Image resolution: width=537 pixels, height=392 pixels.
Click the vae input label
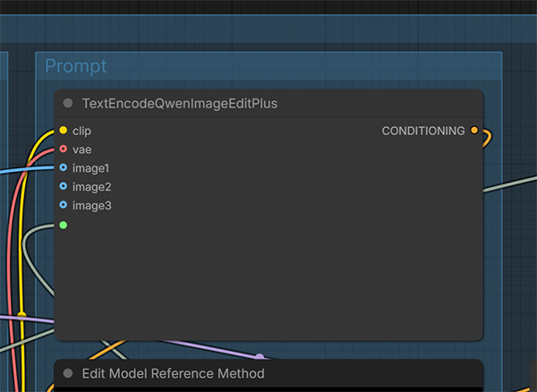[81, 149]
